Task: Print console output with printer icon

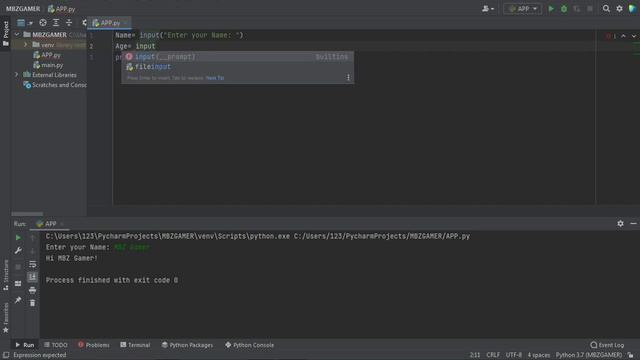Action: (33, 290)
